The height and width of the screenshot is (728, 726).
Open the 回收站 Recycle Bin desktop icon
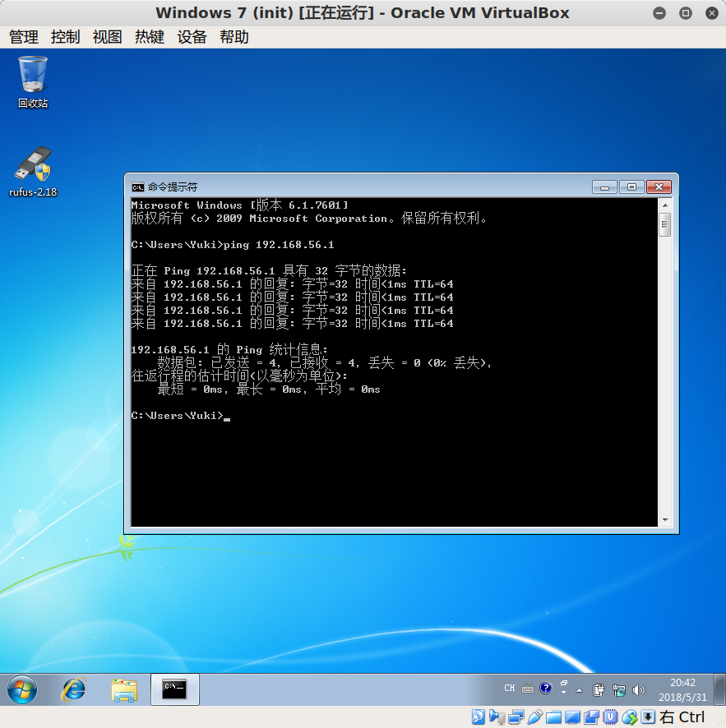coord(33,82)
